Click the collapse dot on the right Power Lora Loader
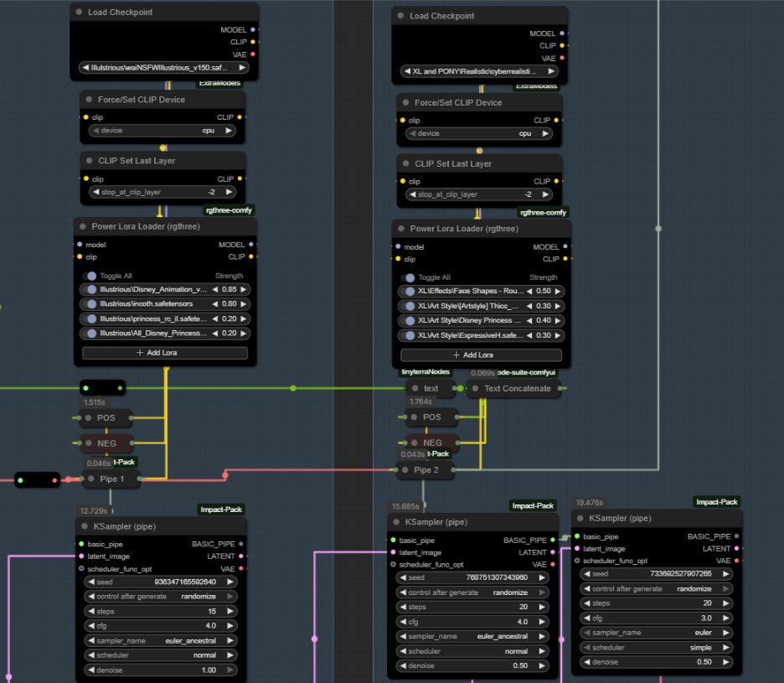 point(401,229)
